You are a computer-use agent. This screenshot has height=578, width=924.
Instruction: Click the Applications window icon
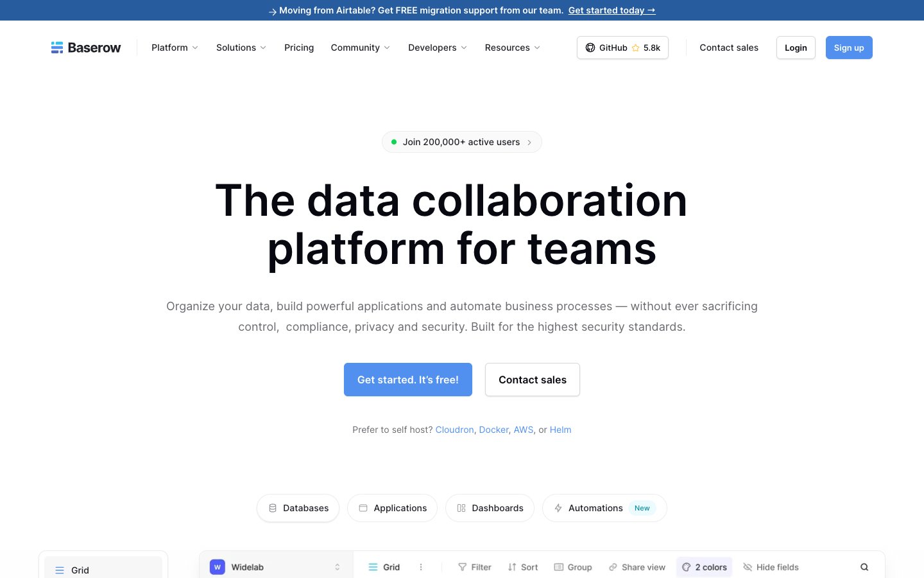[x=363, y=508]
